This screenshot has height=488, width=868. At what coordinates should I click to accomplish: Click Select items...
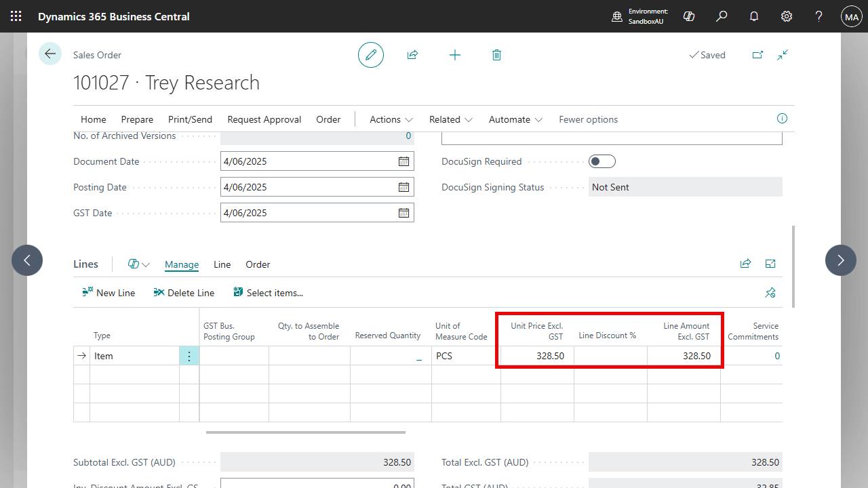(x=268, y=293)
